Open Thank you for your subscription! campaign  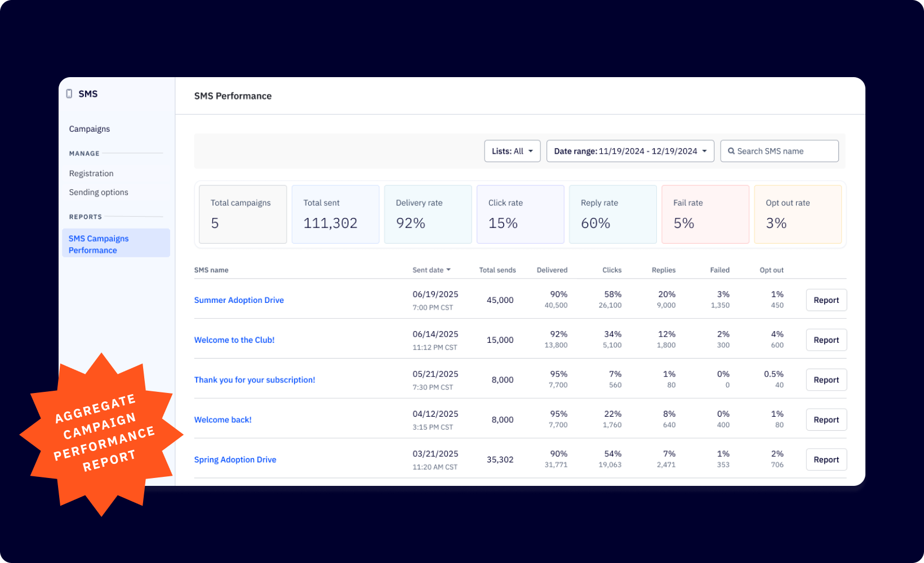255,380
